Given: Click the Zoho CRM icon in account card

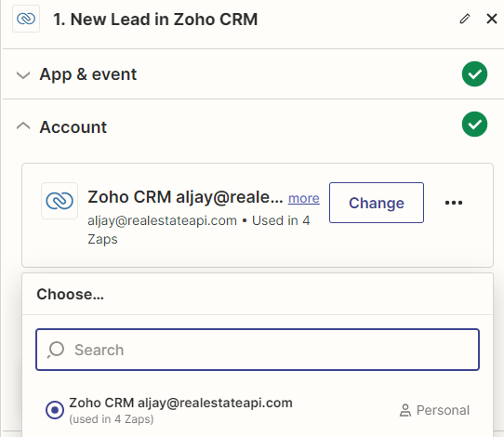Looking at the screenshot, I should [x=60, y=201].
